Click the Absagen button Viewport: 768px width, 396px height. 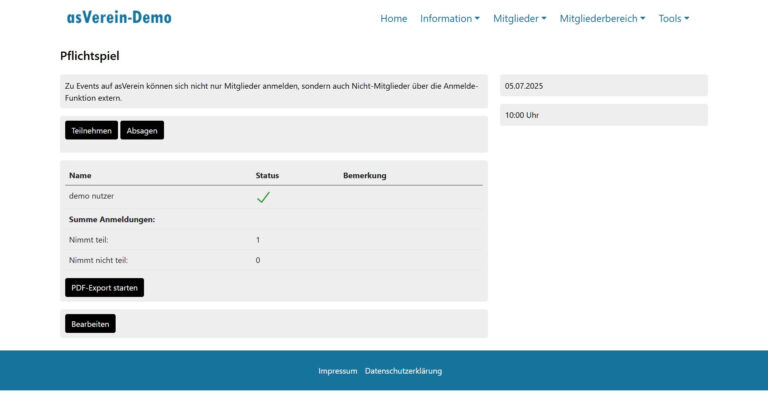(142, 130)
